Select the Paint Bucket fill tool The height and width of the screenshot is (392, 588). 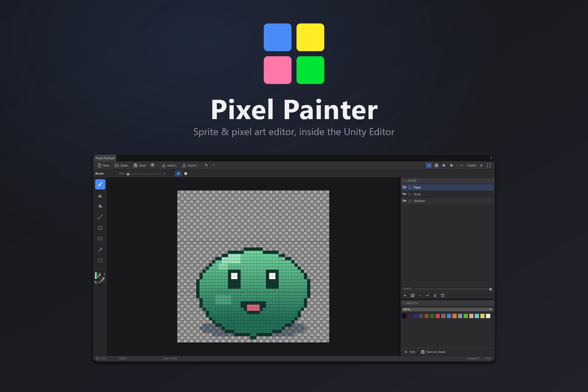point(100,206)
